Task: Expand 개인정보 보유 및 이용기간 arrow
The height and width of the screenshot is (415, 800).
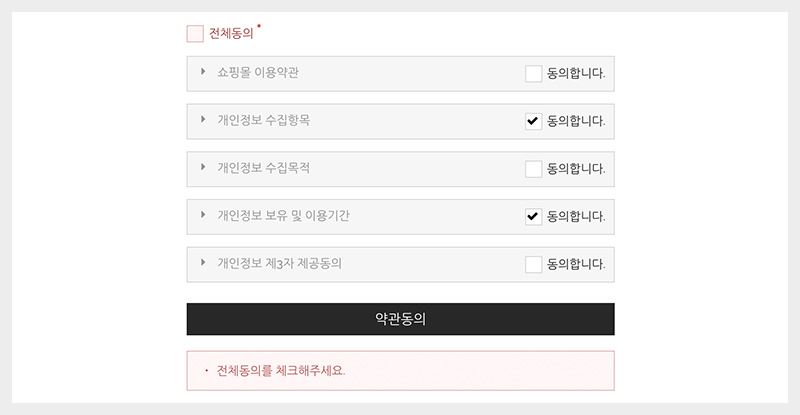Action: (x=203, y=216)
